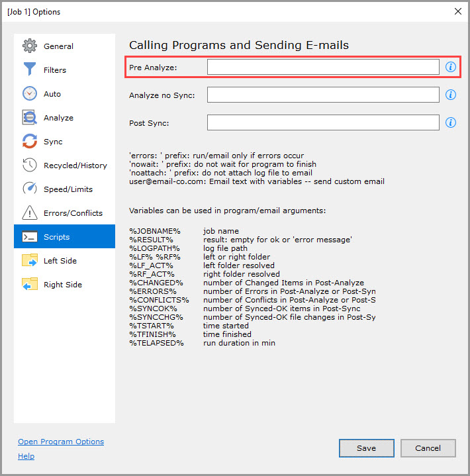Click the Auto clock icon
Image resolution: width=470 pixels, height=476 pixels.
tap(30, 94)
